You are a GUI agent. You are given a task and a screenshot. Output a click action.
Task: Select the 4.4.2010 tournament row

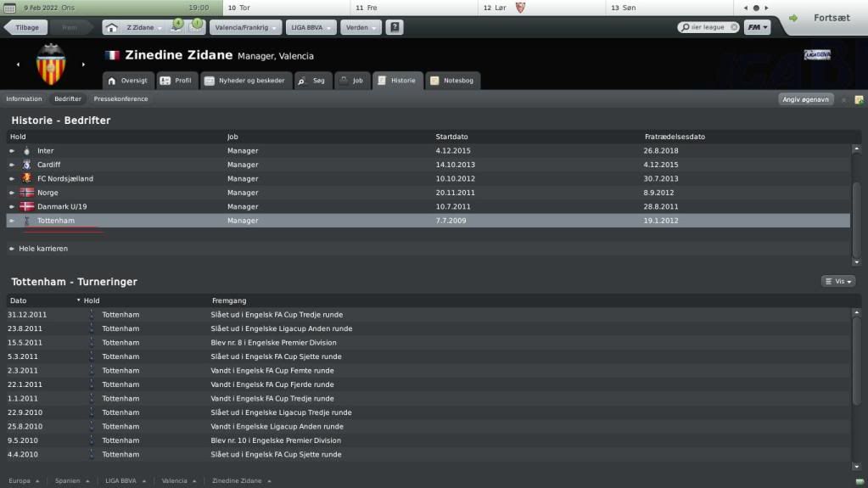(428, 455)
